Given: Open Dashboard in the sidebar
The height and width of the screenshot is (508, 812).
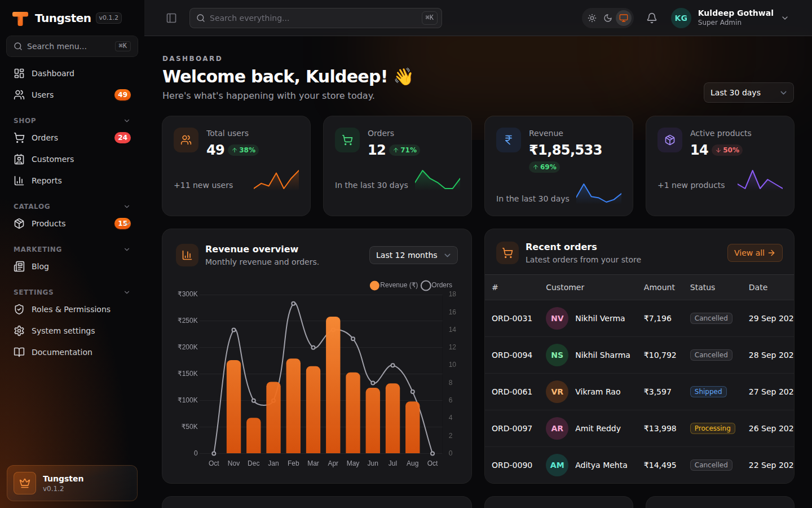Looking at the screenshot, I should click(72, 73).
